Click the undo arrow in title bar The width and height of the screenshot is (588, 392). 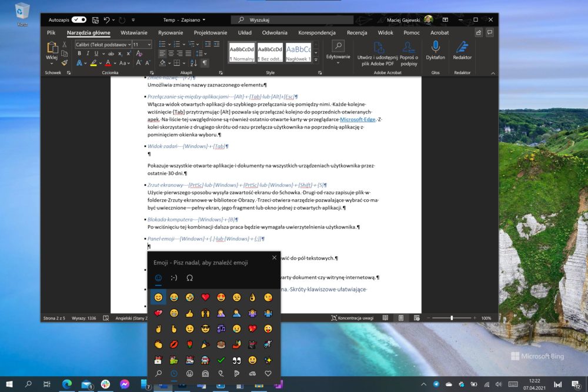tap(106, 20)
